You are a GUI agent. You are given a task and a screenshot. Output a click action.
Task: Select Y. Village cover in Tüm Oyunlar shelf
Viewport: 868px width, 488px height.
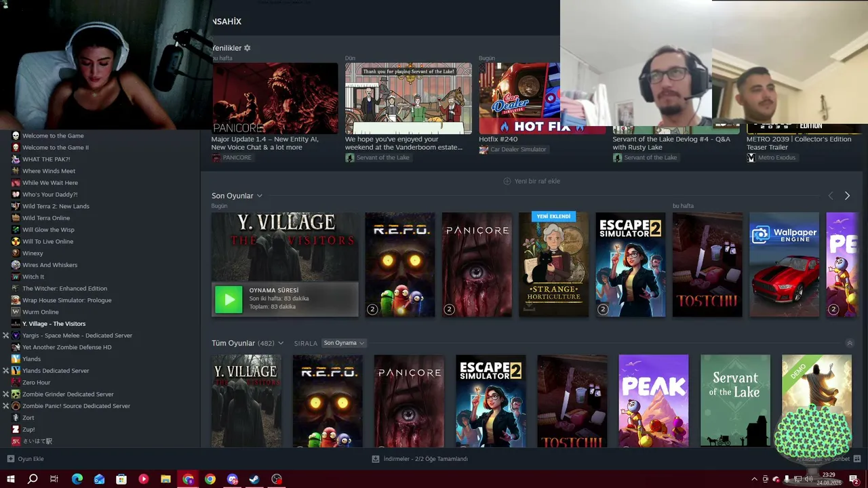pyautogui.click(x=246, y=401)
